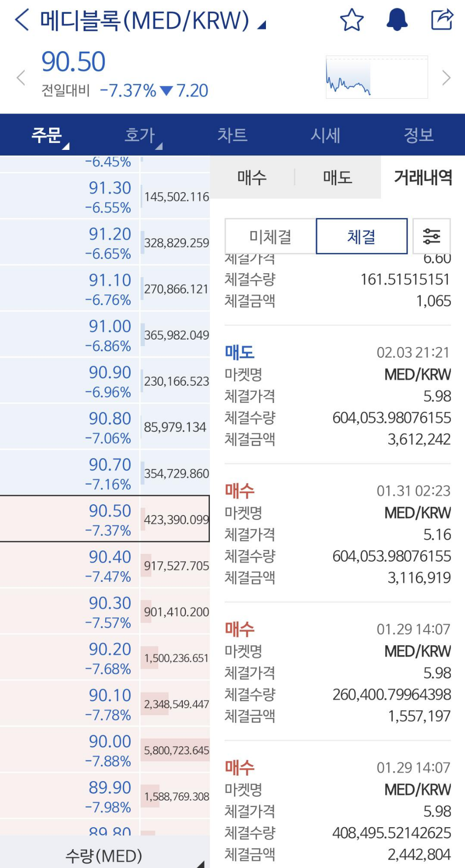Open filter settings icon beside 체결
Viewport: 465px width, 868px height.
click(432, 236)
